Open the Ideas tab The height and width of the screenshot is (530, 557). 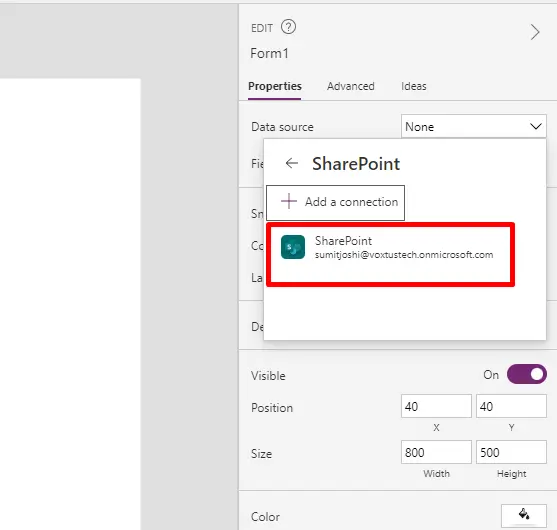pos(413,86)
